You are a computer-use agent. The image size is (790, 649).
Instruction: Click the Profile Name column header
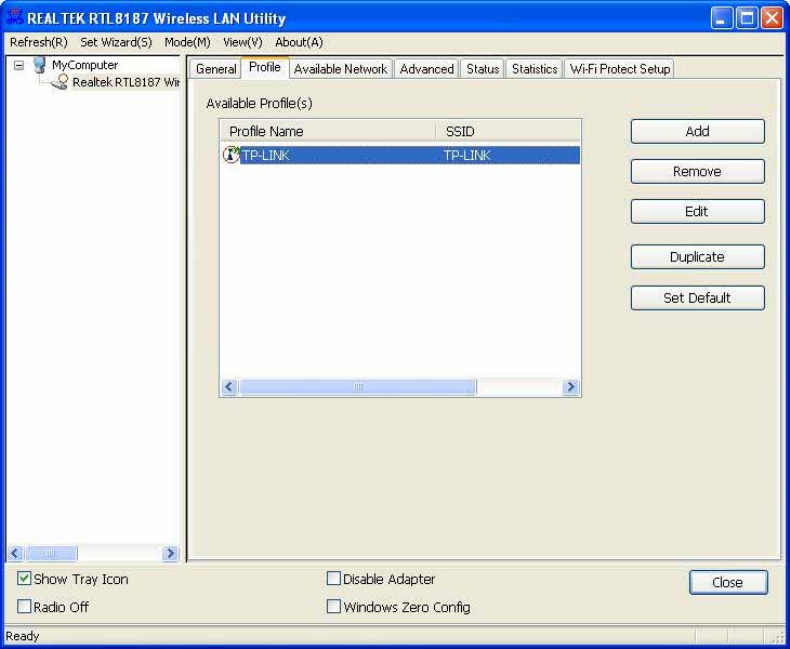pos(328,132)
